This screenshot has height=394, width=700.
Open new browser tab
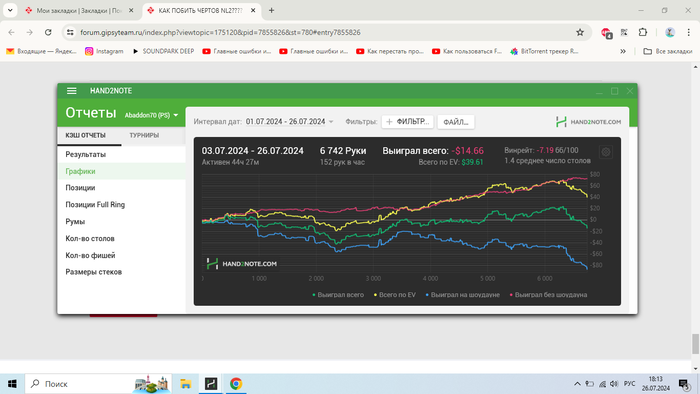[x=271, y=10]
